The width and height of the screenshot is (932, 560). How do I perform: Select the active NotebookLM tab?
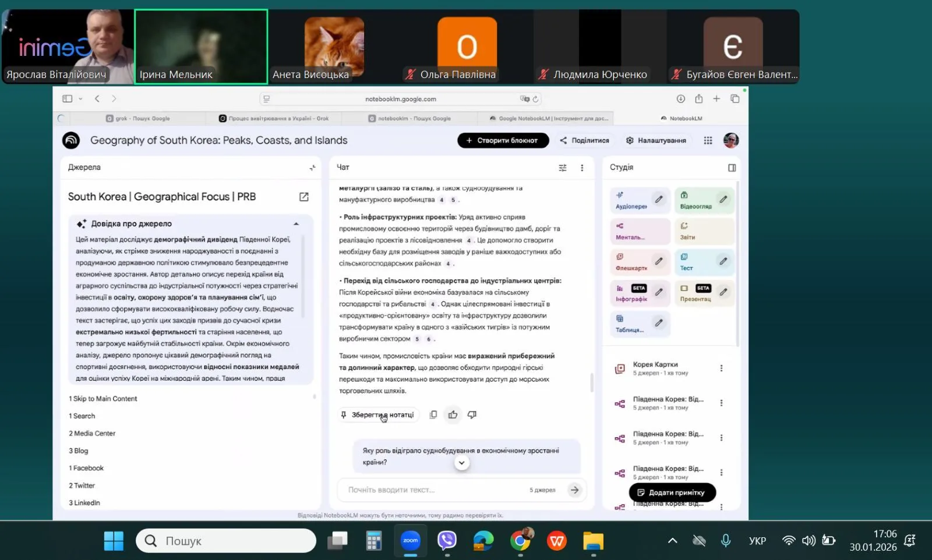[681, 118]
